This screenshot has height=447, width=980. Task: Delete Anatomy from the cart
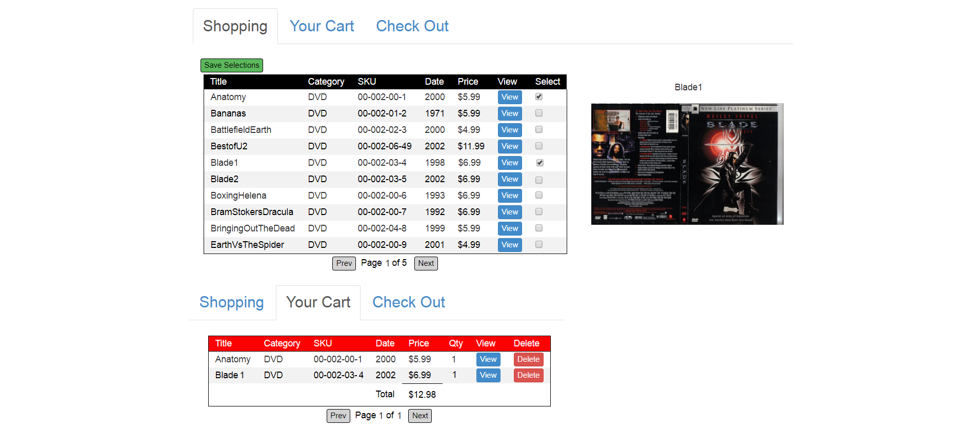coord(529,359)
